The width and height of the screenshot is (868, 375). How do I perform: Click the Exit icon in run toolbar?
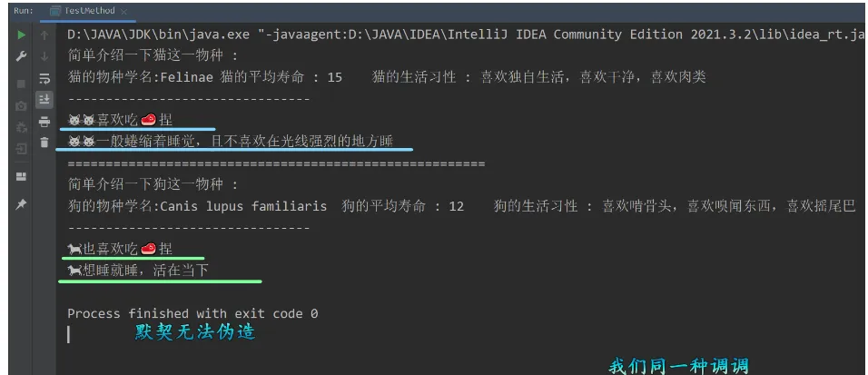point(21,148)
